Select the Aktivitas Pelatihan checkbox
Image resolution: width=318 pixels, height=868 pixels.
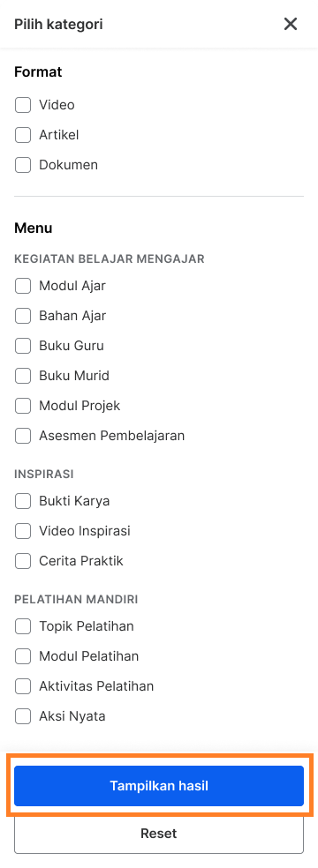[23, 686]
